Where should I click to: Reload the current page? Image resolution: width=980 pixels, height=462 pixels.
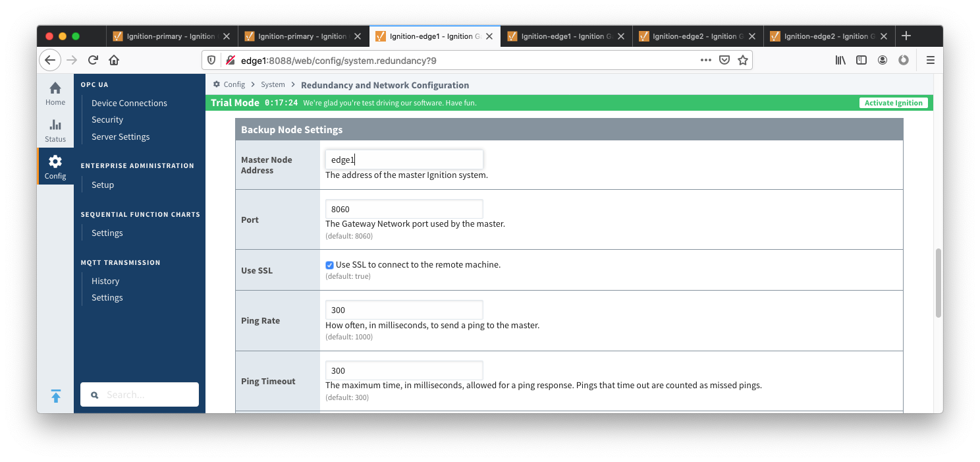point(93,60)
